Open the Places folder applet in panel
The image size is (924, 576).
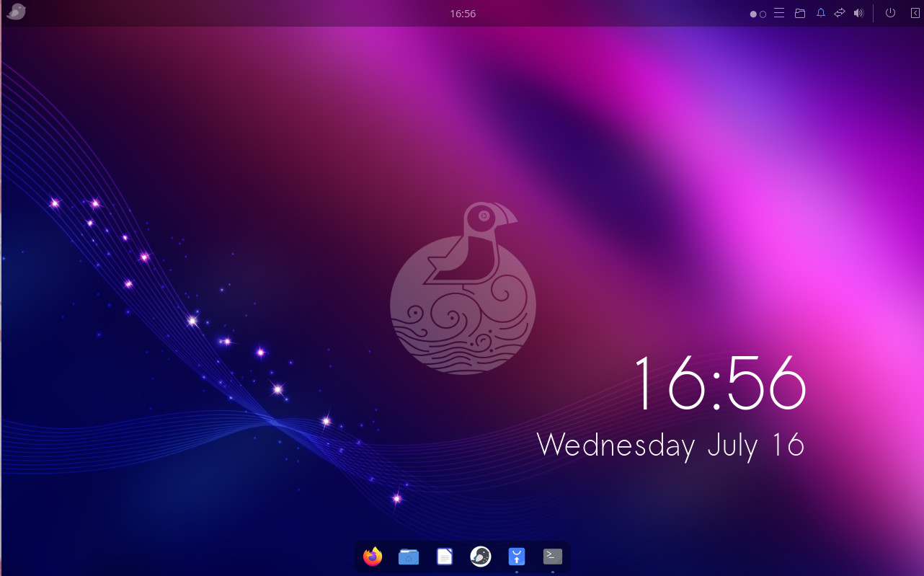pos(800,13)
